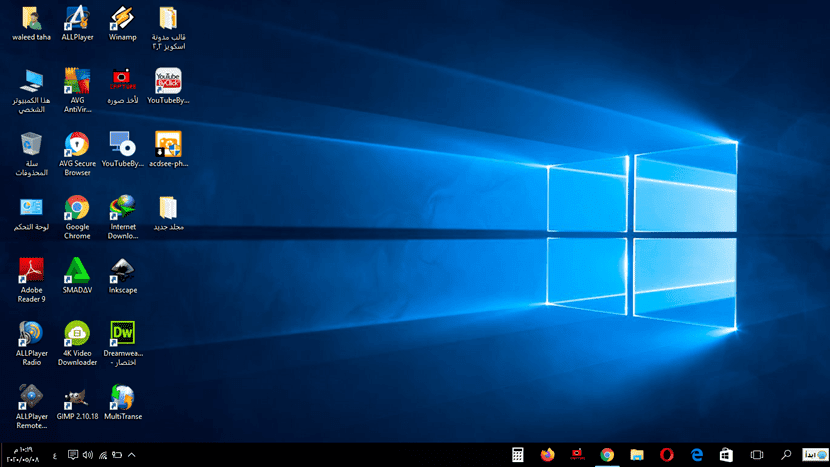The image size is (831, 468).
Task: Switch input language via ع indicator
Action: (x=55, y=455)
